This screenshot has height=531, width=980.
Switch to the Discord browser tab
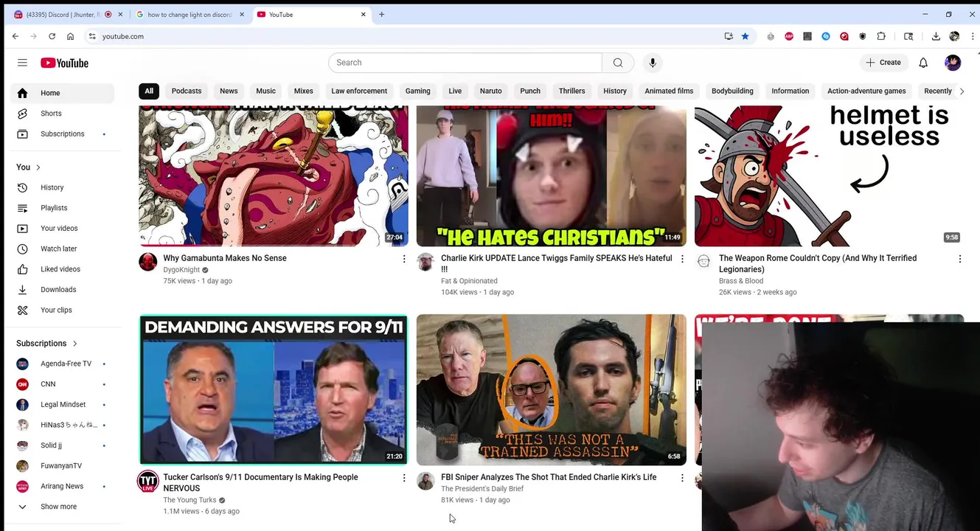click(x=68, y=14)
